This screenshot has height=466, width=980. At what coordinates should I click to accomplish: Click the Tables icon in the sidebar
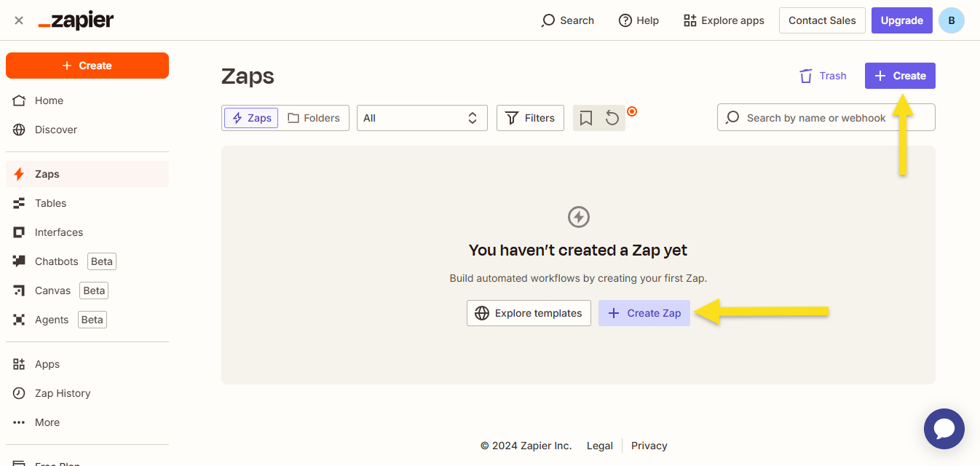click(x=20, y=203)
